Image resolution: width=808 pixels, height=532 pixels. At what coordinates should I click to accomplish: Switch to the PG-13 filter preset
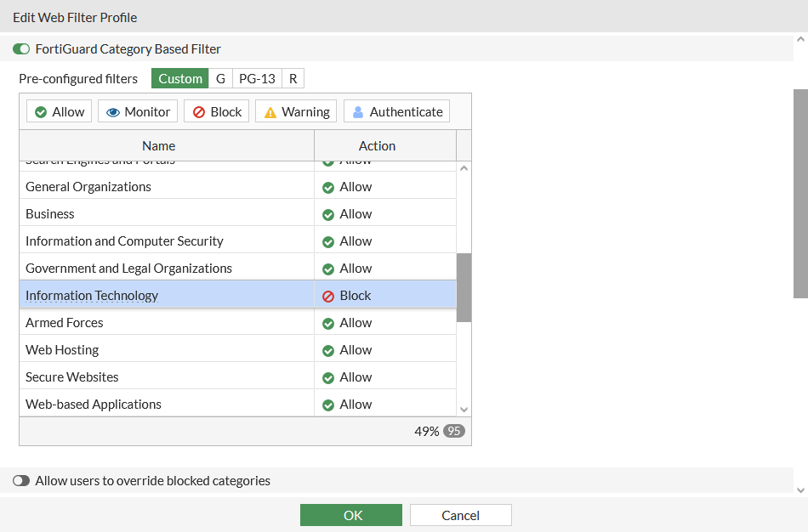(256, 77)
